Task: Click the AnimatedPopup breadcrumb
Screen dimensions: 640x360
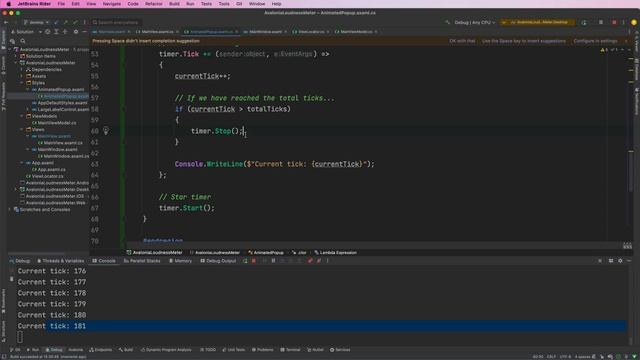Action: (266, 253)
